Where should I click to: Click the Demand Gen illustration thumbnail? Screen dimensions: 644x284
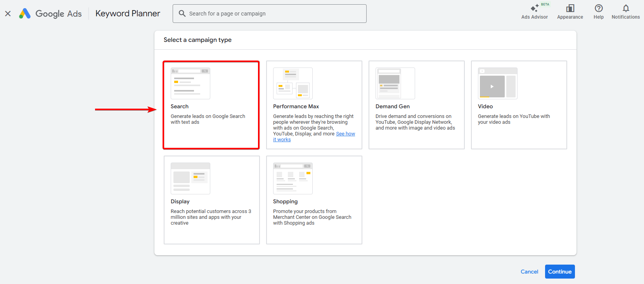click(395, 83)
